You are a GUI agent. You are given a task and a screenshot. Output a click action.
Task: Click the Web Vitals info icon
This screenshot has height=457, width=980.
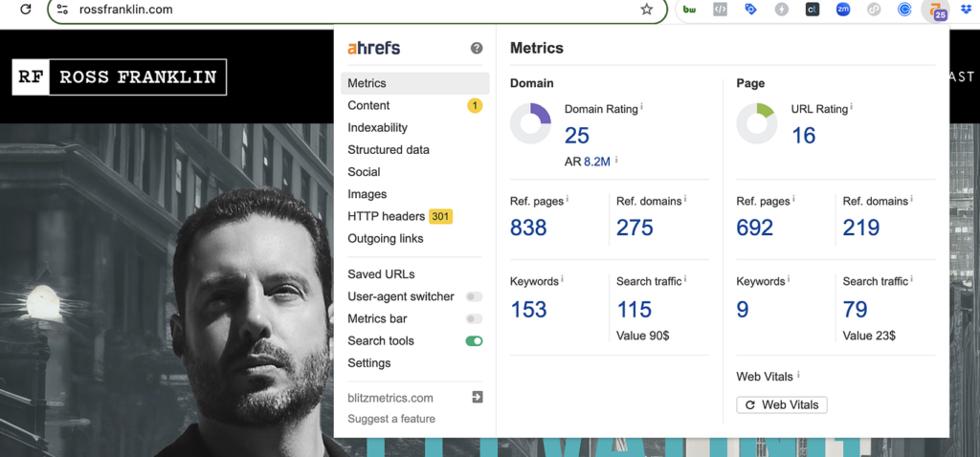tap(799, 375)
